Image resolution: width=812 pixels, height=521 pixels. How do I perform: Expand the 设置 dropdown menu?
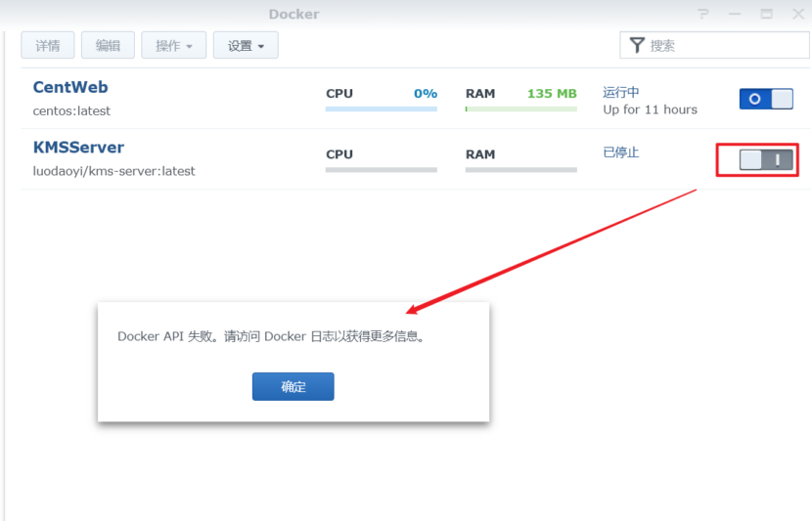click(x=246, y=45)
